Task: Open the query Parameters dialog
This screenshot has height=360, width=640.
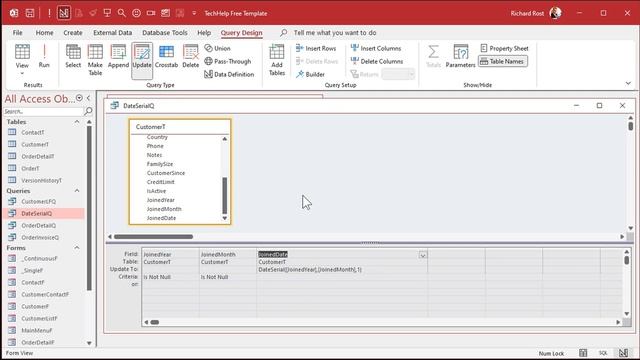Action: (x=460, y=56)
